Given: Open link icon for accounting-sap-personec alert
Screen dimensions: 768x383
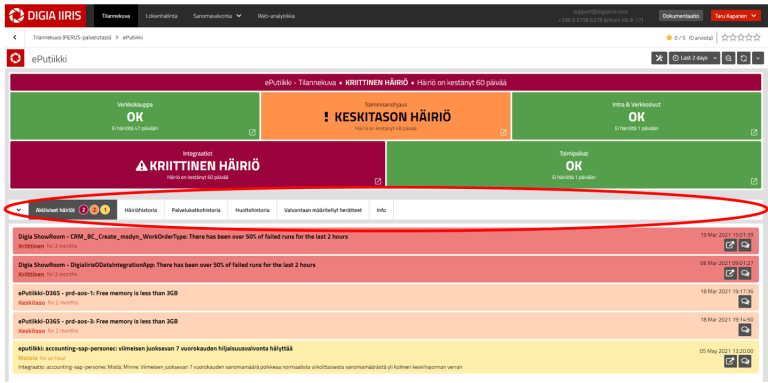Looking at the screenshot, I should point(730,361).
